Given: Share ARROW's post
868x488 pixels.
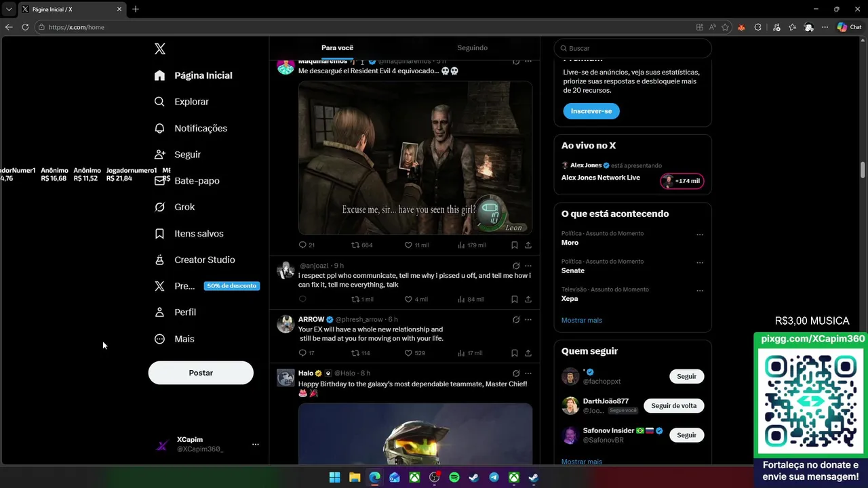Looking at the screenshot, I should coord(528,353).
